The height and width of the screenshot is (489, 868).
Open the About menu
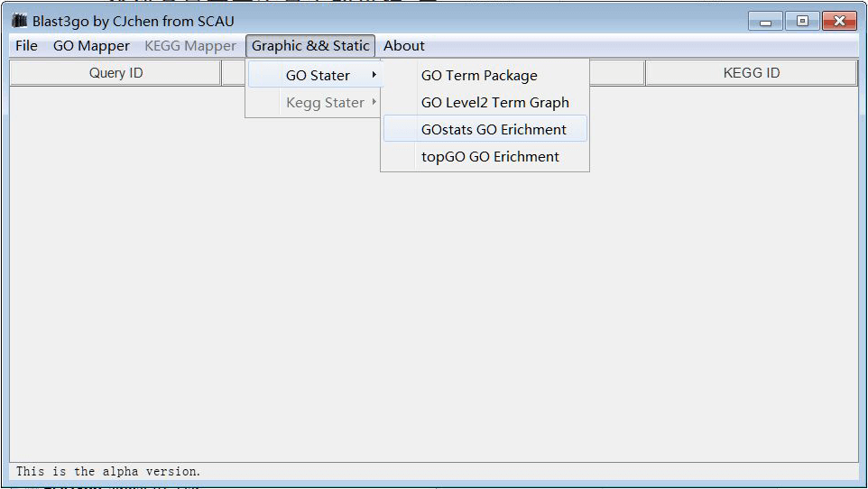click(x=404, y=46)
